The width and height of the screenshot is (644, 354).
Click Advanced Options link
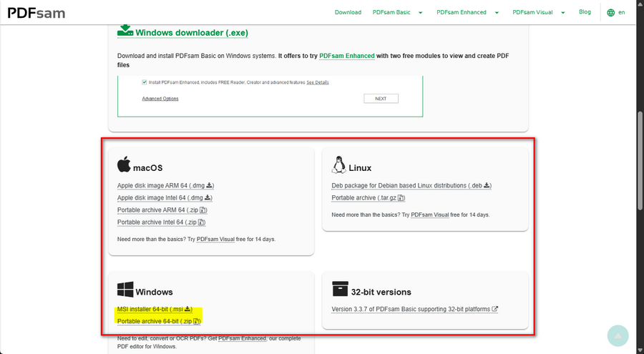tap(160, 99)
